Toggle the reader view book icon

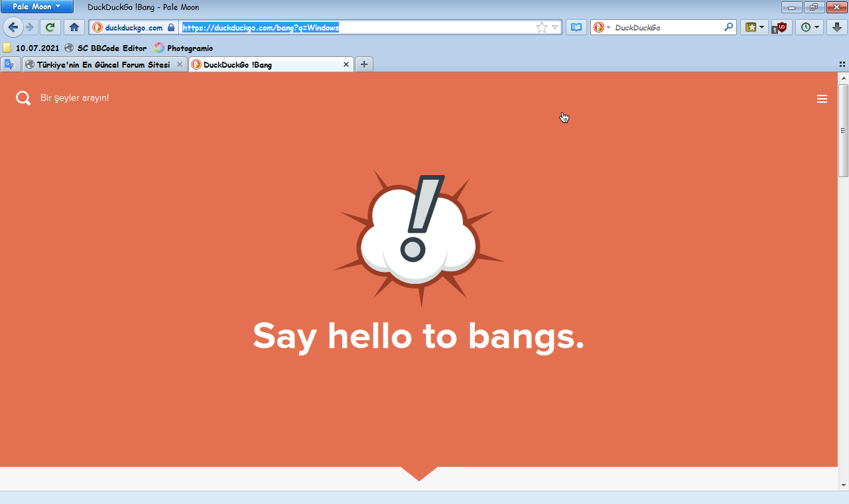(x=576, y=27)
